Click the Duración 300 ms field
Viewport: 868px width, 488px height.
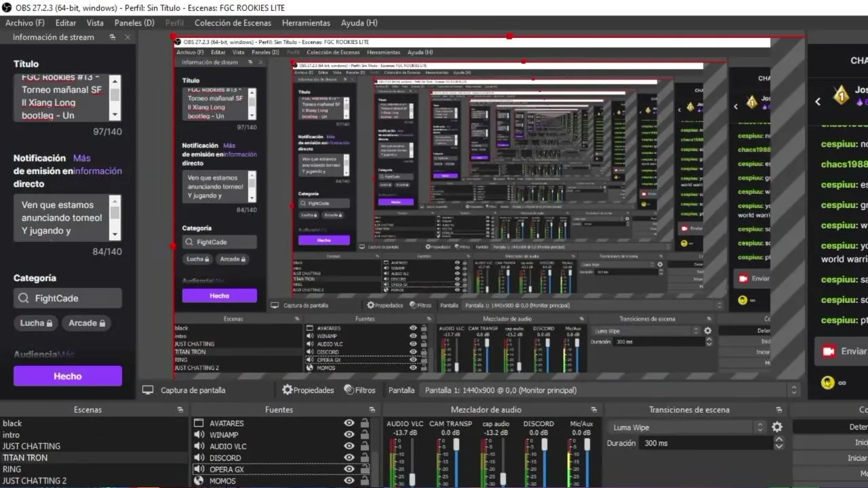click(706, 443)
